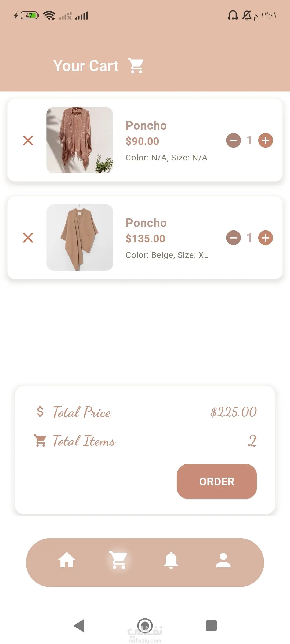Tap the cart icon beside Your Cart title
The width and height of the screenshot is (290, 644).
pyautogui.click(x=136, y=66)
